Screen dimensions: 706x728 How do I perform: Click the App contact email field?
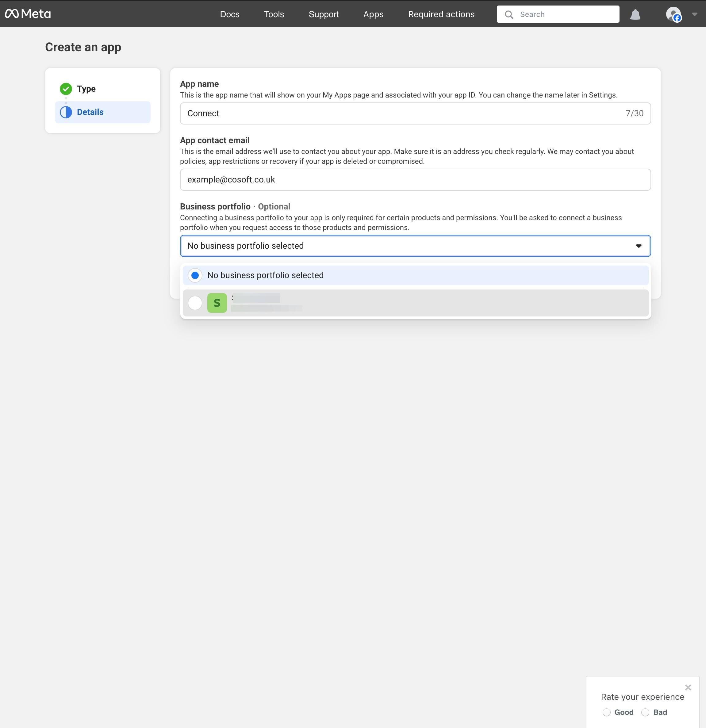pos(415,180)
